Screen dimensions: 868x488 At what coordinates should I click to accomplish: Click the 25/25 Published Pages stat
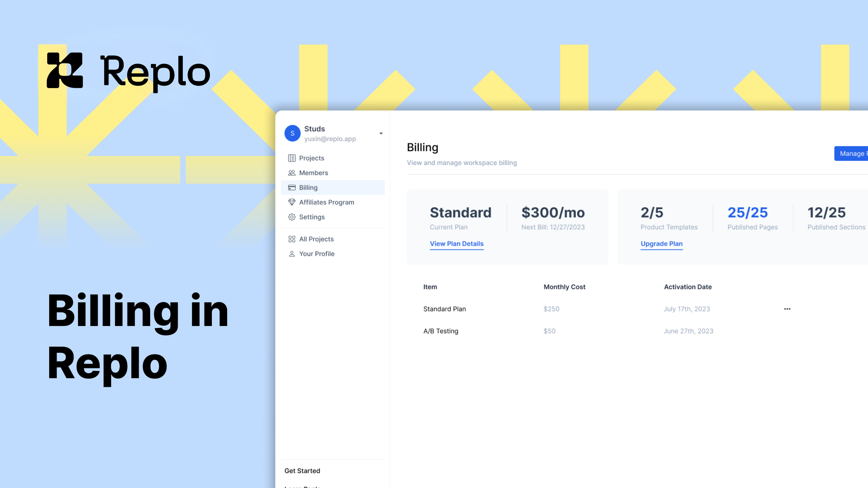click(748, 213)
